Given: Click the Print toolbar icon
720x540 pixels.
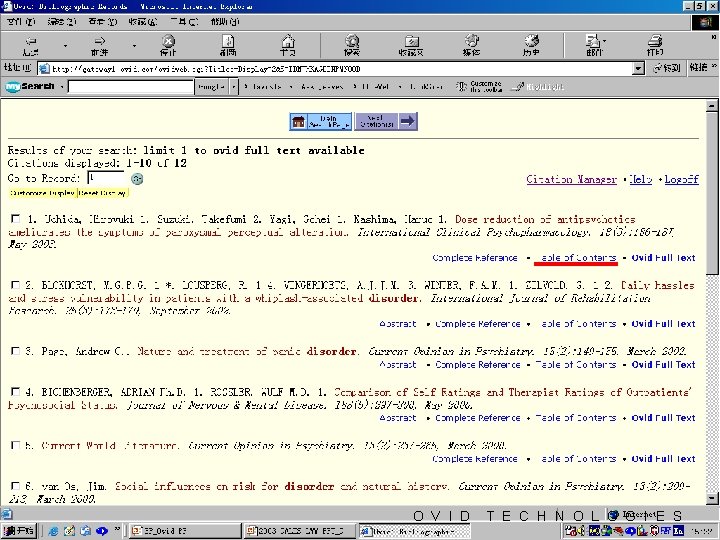Looking at the screenshot, I should [x=655, y=45].
